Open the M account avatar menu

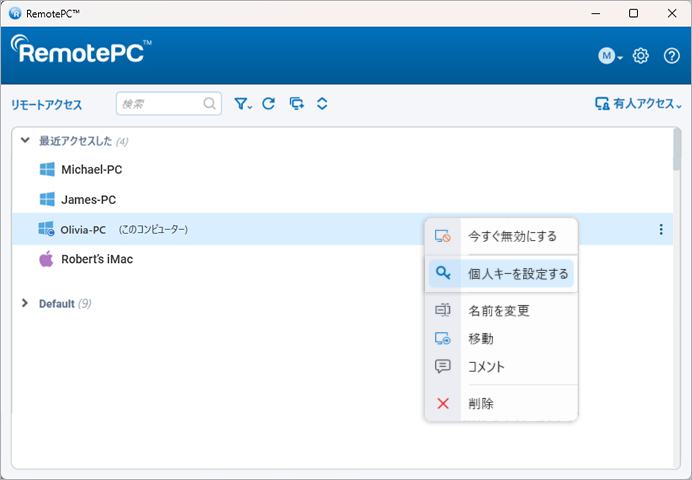point(610,56)
